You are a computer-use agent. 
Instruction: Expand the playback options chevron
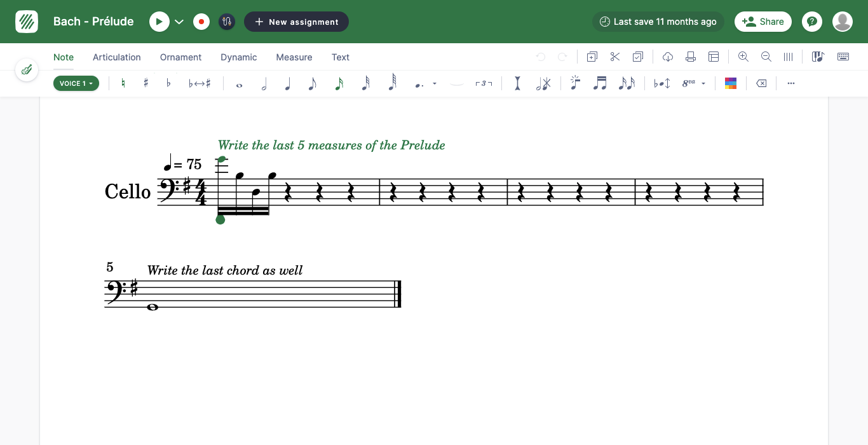click(x=179, y=21)
